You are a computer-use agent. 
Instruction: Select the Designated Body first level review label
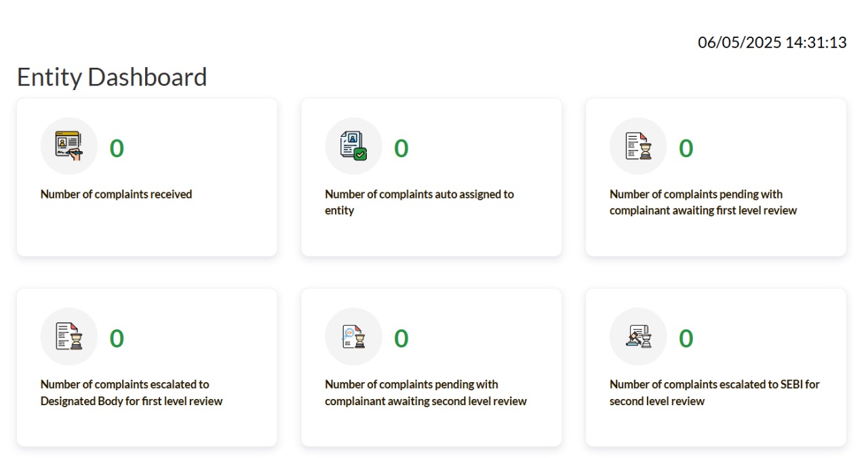tap(132, 393)
